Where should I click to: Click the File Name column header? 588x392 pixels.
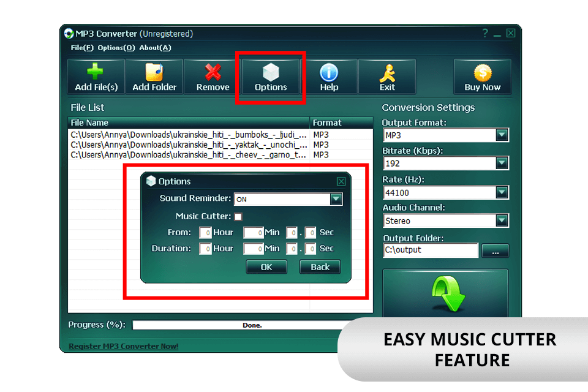pos(189,123)
